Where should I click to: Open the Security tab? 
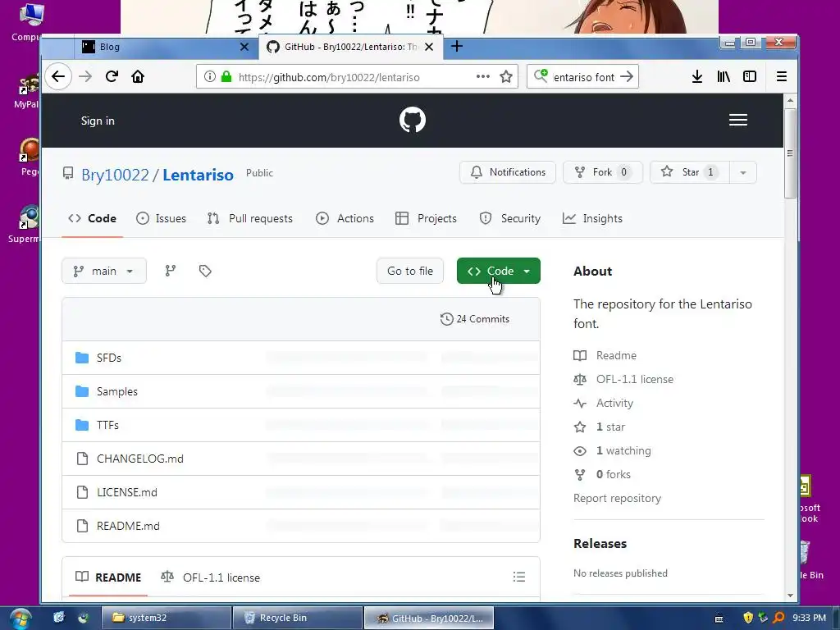pyautogui.click(x=510, y=218)
